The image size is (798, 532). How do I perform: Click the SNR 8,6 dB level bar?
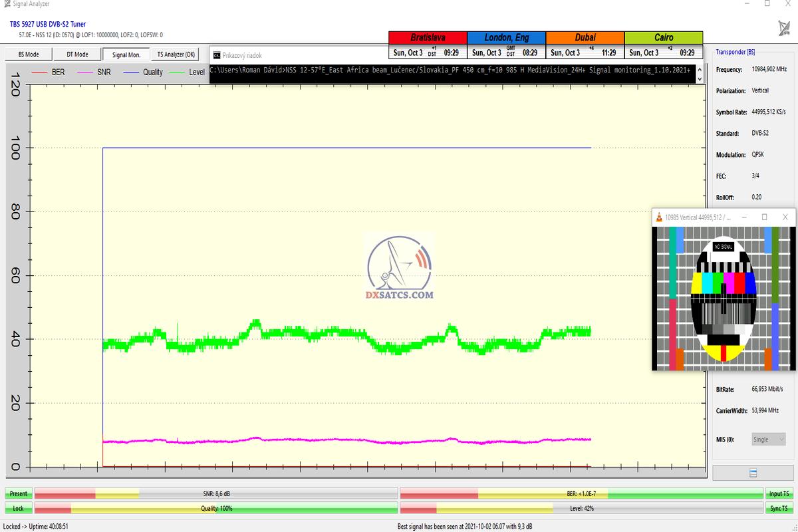(216, 493)
